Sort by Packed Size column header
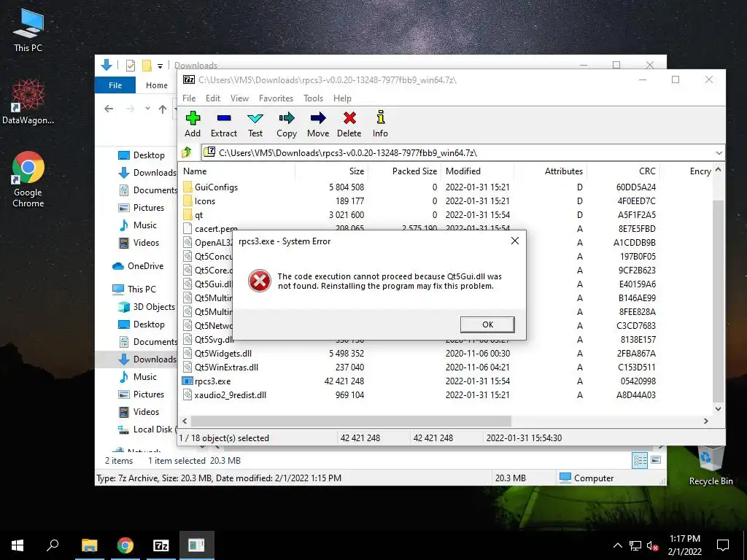 [404, 171]
